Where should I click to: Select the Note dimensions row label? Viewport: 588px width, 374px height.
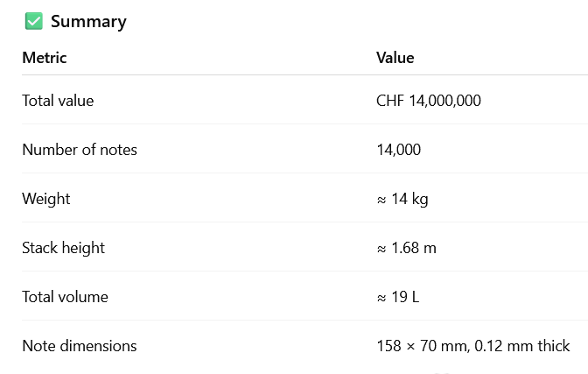pos(80,346)
